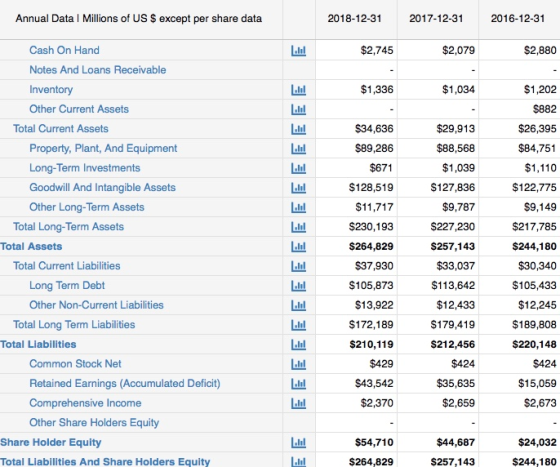The height and width of the screenshot is (467, 560).
Task: Select 2016 Property, Plant value $84,751
Action: pos(538,149)
